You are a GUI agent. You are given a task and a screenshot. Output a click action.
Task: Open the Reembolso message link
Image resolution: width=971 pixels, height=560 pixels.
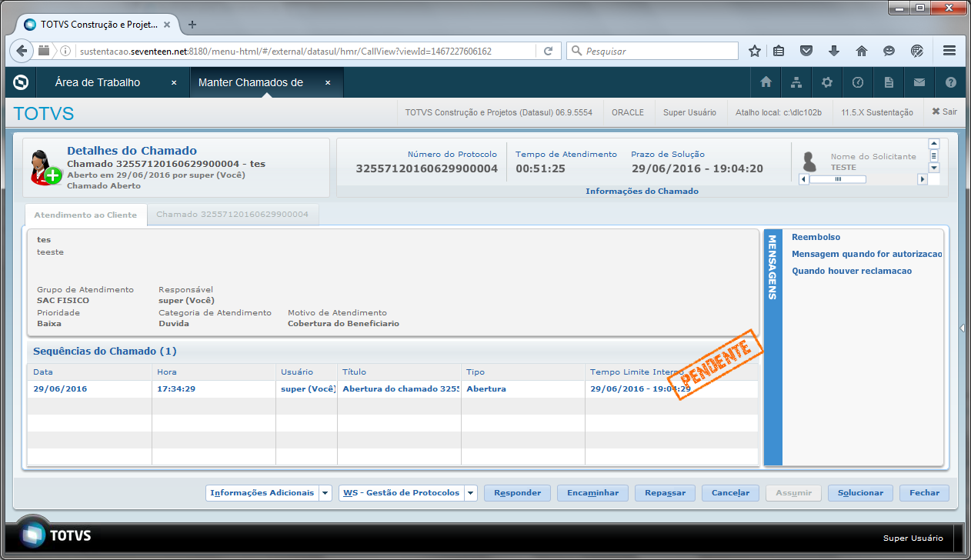[816, 237]
